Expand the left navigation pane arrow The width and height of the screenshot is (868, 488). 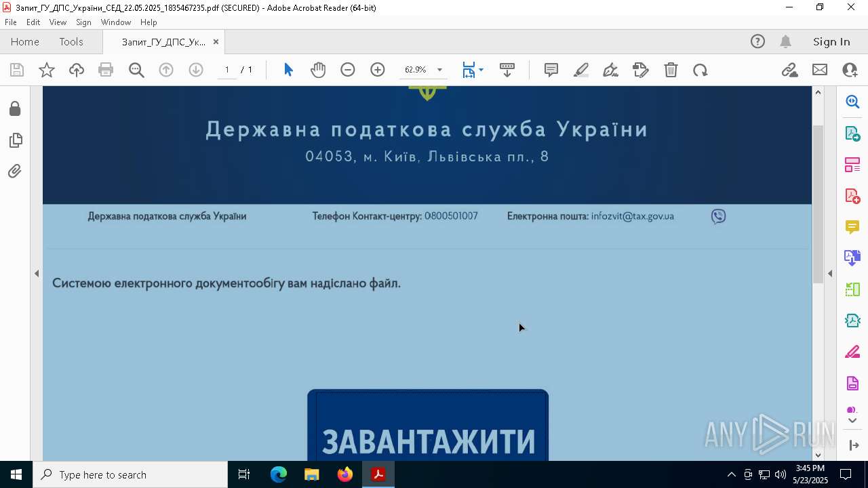(x=37, y=273)
